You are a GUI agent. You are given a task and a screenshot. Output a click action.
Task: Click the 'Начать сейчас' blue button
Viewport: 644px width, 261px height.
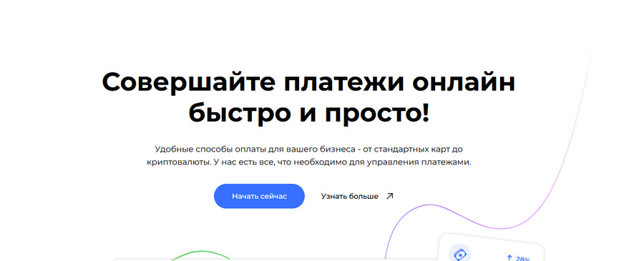[259, 196]
